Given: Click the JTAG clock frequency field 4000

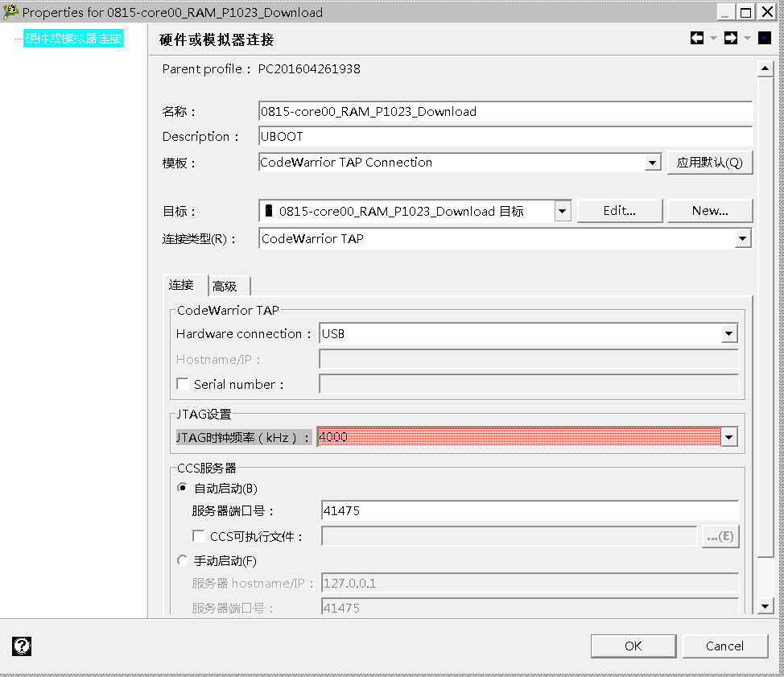Looking at the screenshot, I should pyautogui.click(x=518, y=437).
